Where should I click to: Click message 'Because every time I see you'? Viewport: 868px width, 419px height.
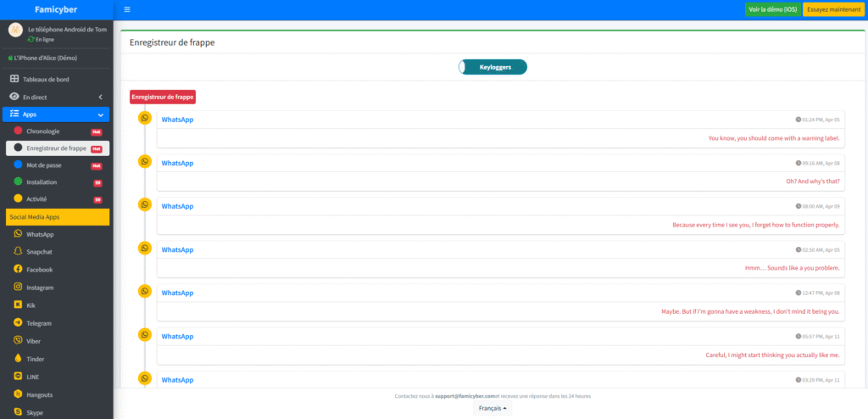point(756,225)
